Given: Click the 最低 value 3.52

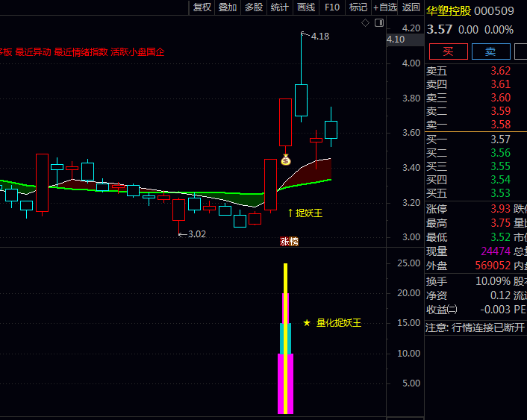Looking at the screenshot, I should point(500,237).
